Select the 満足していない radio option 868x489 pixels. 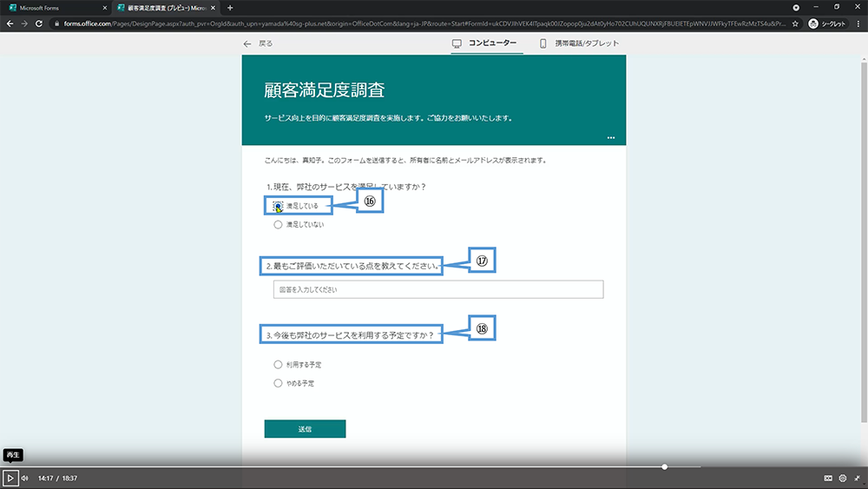pos(278,224)
